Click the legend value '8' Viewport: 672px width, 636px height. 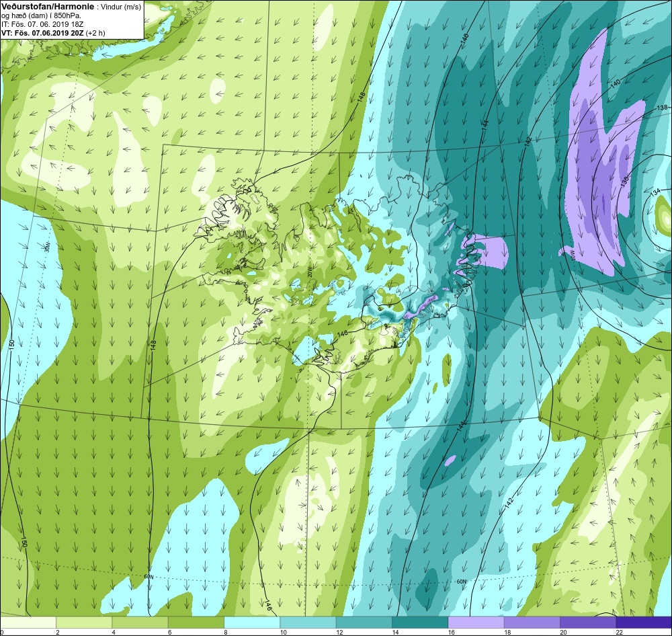pyautogui.click(x=225, y=632)
